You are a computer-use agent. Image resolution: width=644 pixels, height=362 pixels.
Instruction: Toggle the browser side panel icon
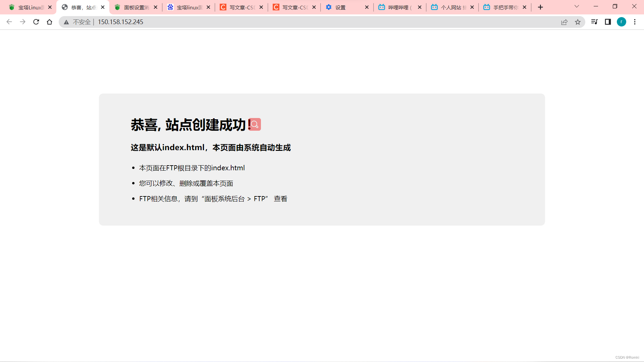click(608, 22)
